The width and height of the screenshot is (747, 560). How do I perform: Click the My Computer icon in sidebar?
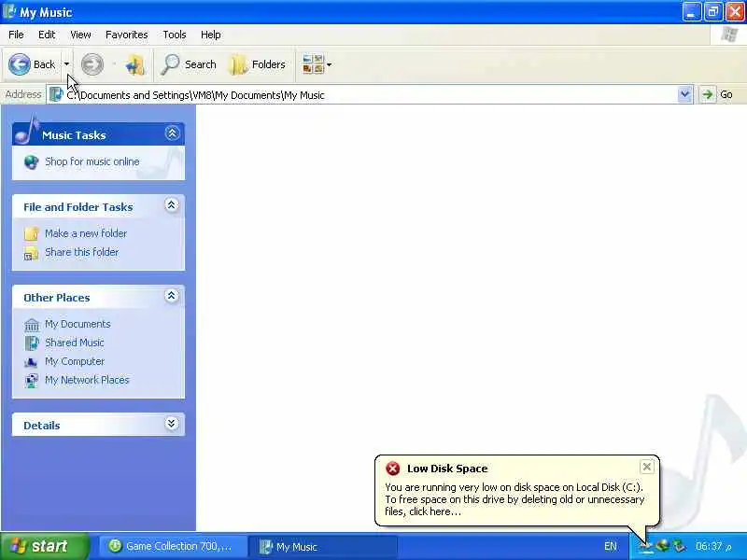(x=31, y=362)
